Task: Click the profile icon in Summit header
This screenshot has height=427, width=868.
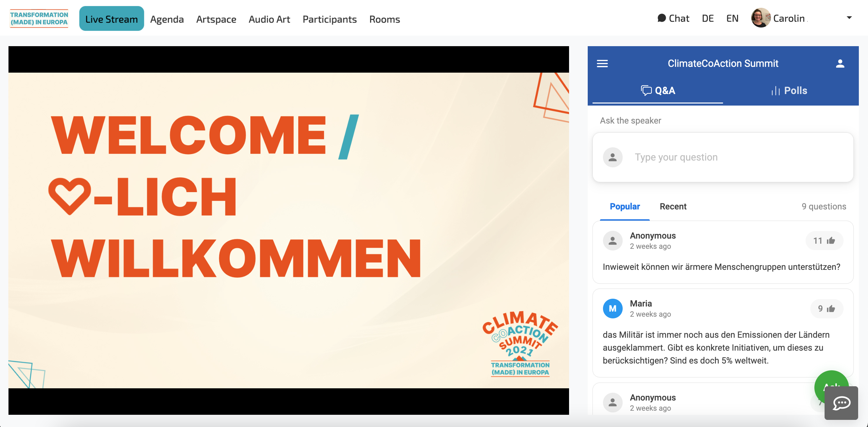Action: pos(840,63)
